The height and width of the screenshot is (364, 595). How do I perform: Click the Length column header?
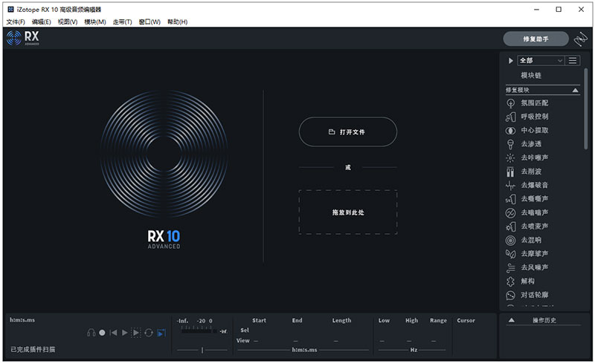(341, 320)
